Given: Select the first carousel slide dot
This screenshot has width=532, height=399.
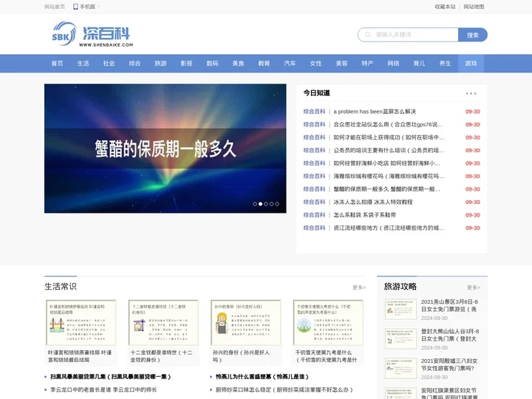Looking at the screenshot, I should pyautogui.click(x=255, y=204).
